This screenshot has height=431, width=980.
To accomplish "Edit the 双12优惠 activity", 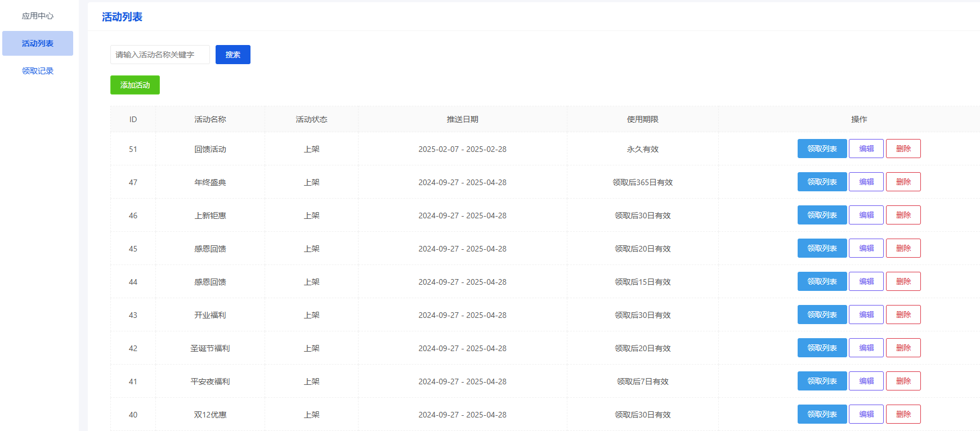I will coord(866,414).
